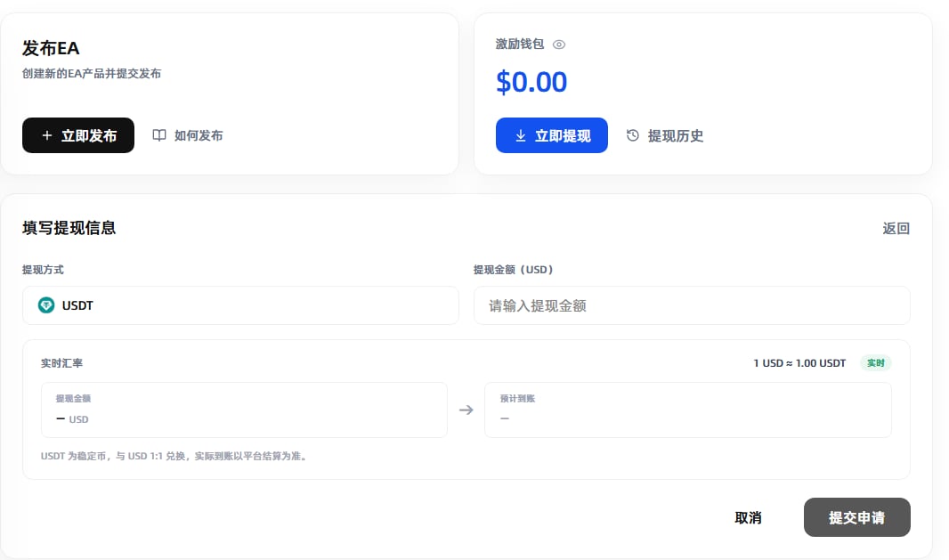949x560 pixels.
Task: Open the USDT withdrawal method dropdown
Action: click(x=240, y=305)
